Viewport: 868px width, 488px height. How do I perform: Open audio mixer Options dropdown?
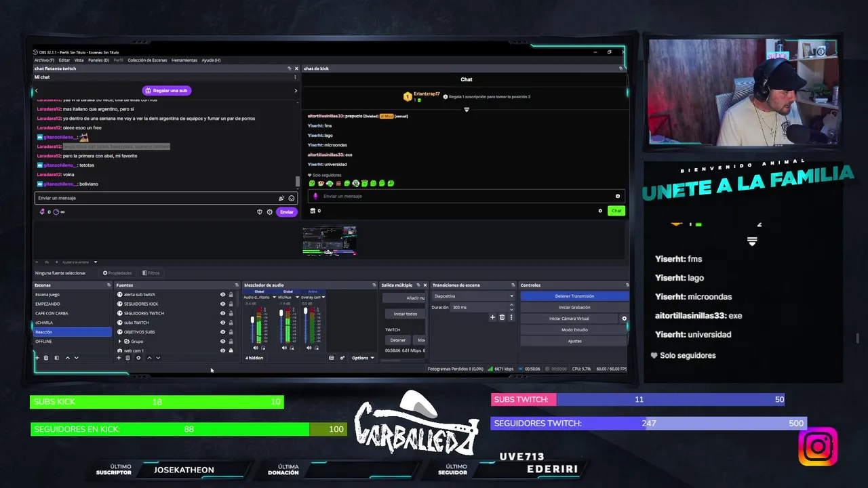tap(363, 358)
